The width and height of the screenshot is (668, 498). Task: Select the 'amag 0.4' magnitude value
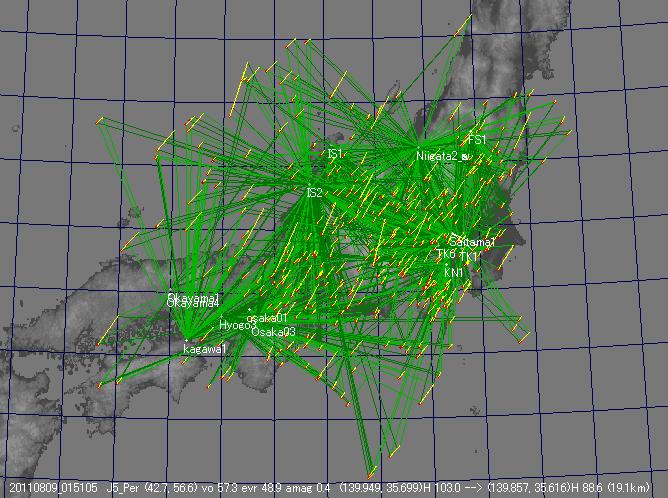[309, 487]
